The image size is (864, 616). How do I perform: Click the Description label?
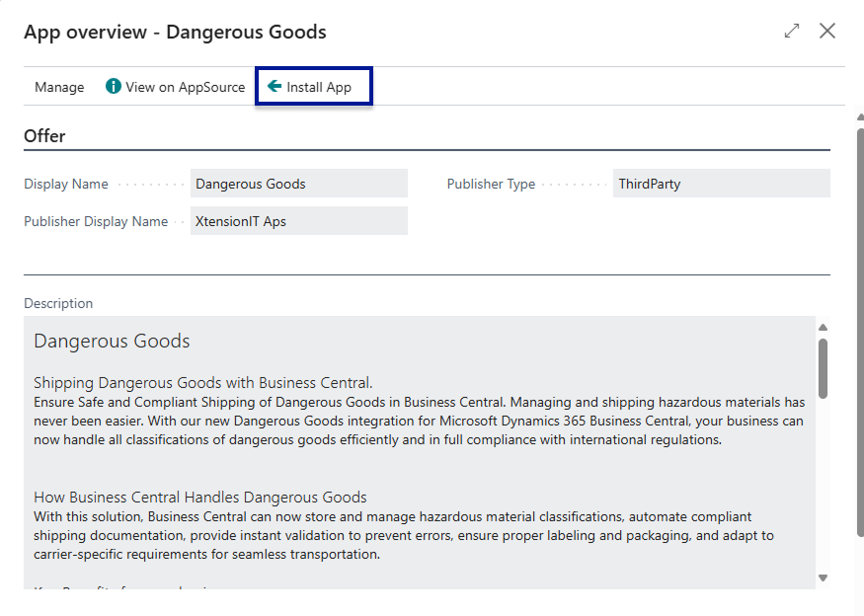(x=58, y=303)
